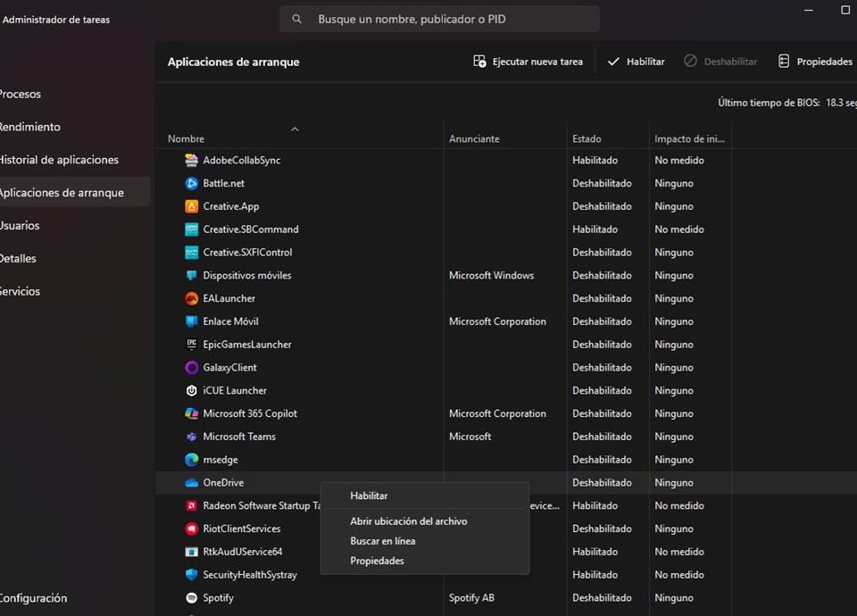Image resolution: width=857 pixels, height=616 pixels.
Task: Type in the search box at top
Action: coord(437,19)
